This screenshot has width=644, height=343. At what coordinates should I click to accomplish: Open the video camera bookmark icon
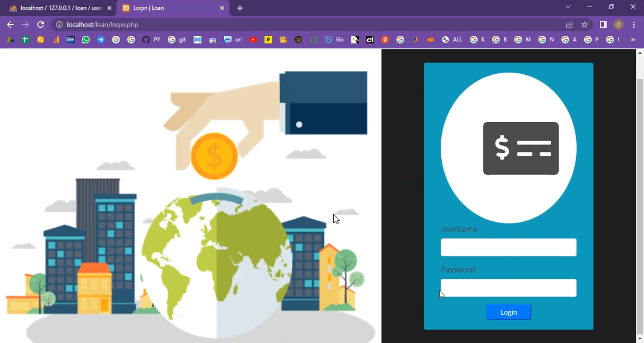283,40
